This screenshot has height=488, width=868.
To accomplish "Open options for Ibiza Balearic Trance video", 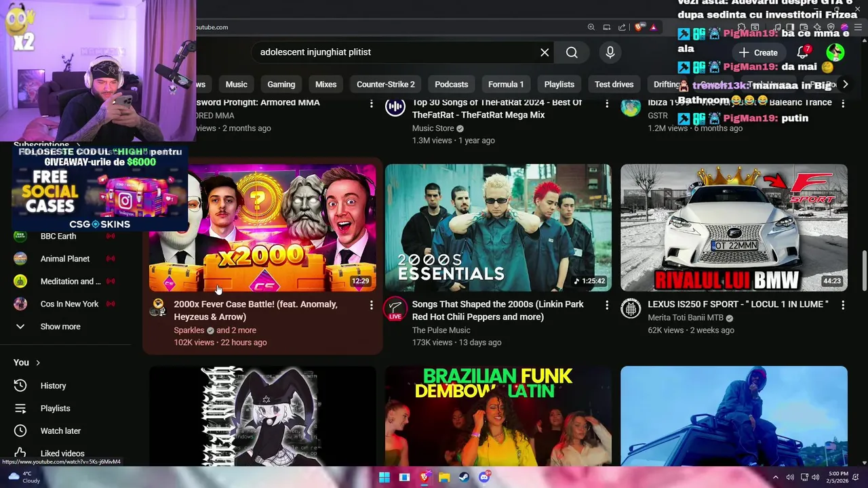I will point(843,103).
